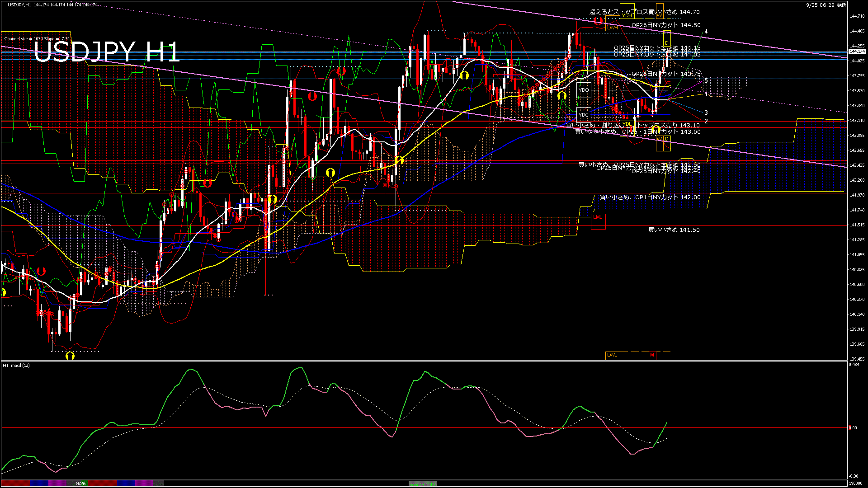
Task: Click the YDH yesterday-high marker box
Action: click(627, 15)
